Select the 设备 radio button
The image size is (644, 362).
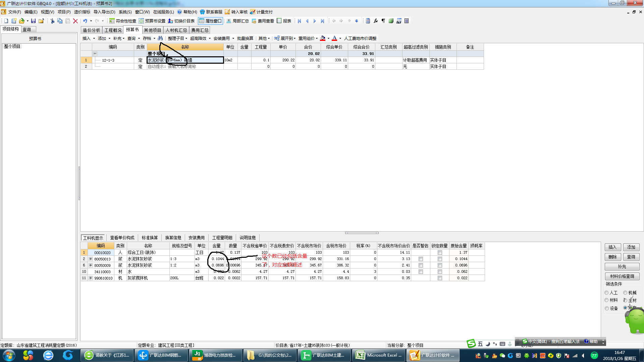(606, 308)
